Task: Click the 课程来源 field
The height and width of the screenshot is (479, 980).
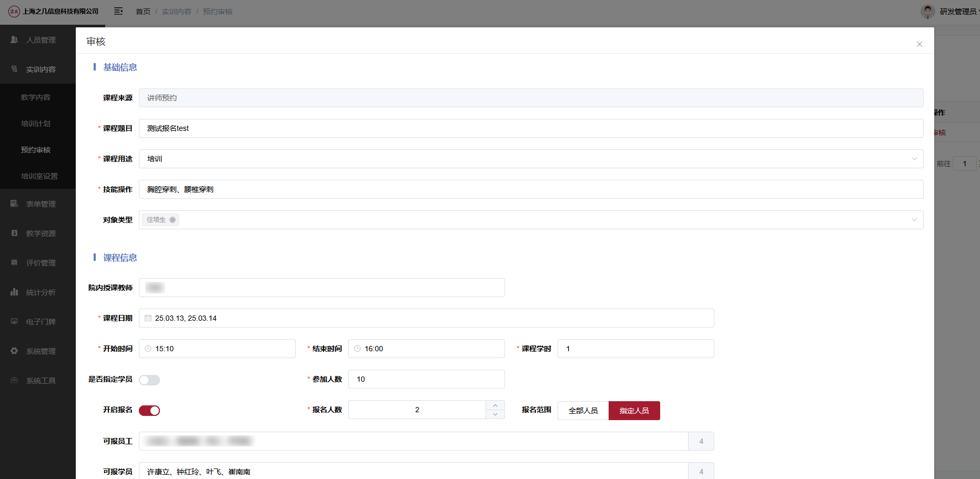Action: pos(531,98)
